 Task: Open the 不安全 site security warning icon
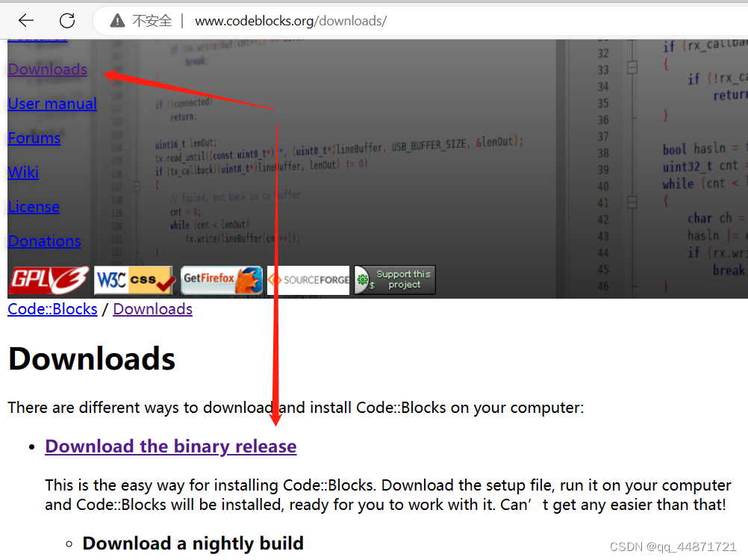coord(116,20)
